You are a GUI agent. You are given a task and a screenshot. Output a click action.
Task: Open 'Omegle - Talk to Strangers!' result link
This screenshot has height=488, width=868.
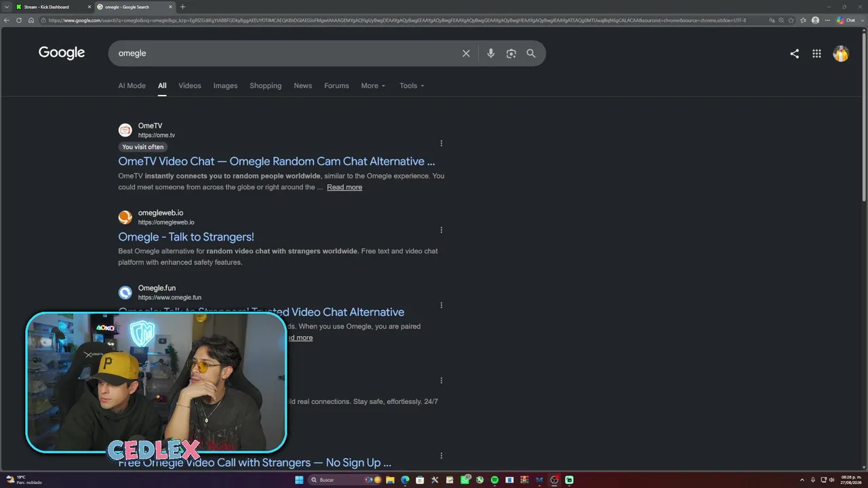[186, 237]
